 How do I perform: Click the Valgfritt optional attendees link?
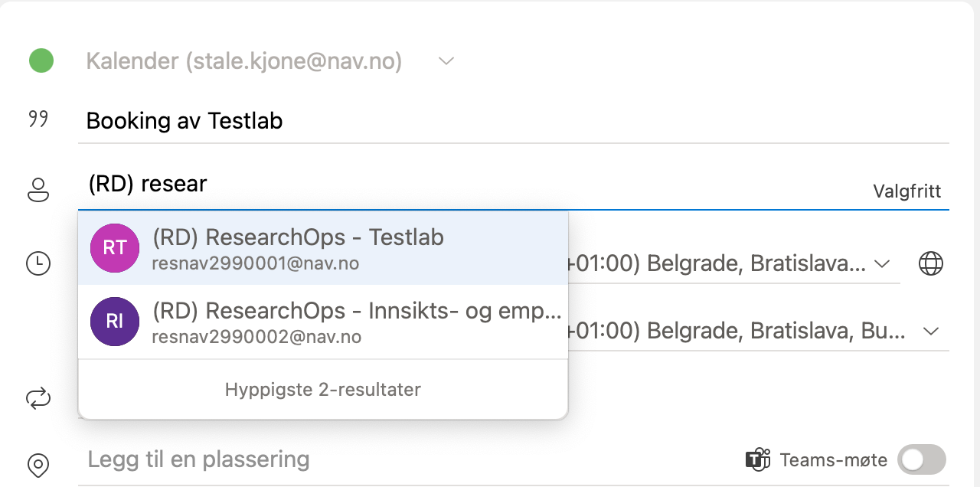(906, 191)
